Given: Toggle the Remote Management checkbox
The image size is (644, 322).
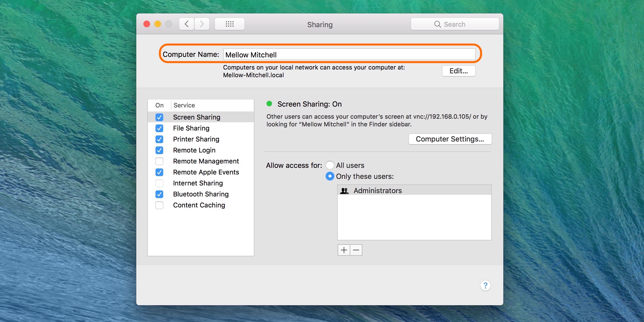Looking at the screenshot, I should coord(159,161).
